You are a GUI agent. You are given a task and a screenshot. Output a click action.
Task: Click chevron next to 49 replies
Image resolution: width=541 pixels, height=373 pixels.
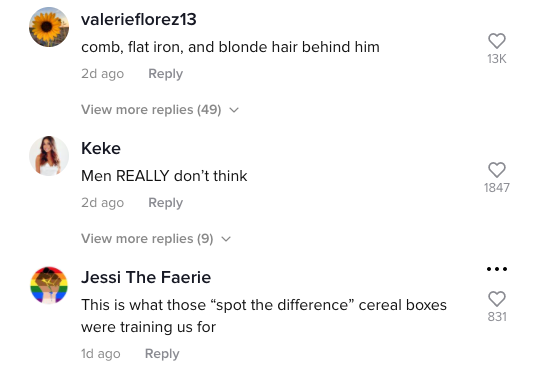coord(234,110)
